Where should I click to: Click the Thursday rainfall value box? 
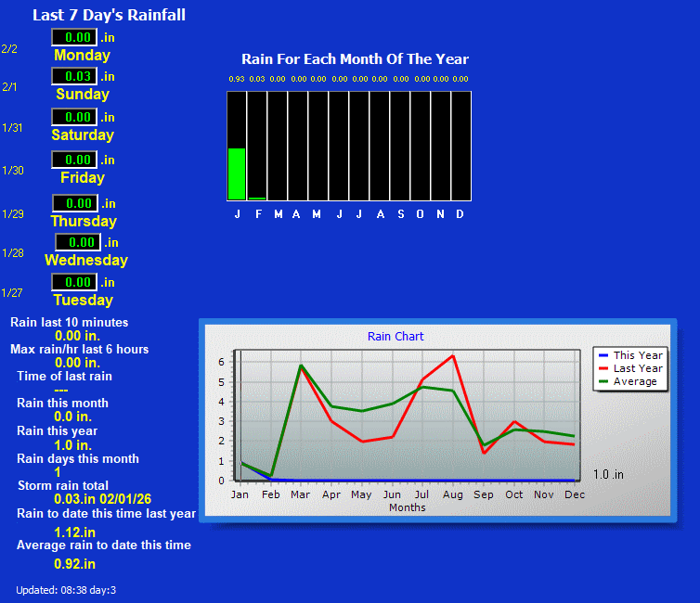coord(75,203)
